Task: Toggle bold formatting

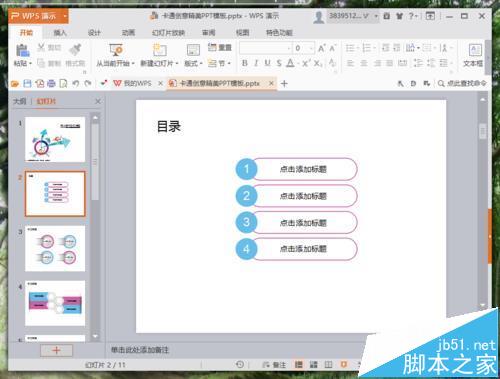Action: pyautogui.click(x=244, y=63)
